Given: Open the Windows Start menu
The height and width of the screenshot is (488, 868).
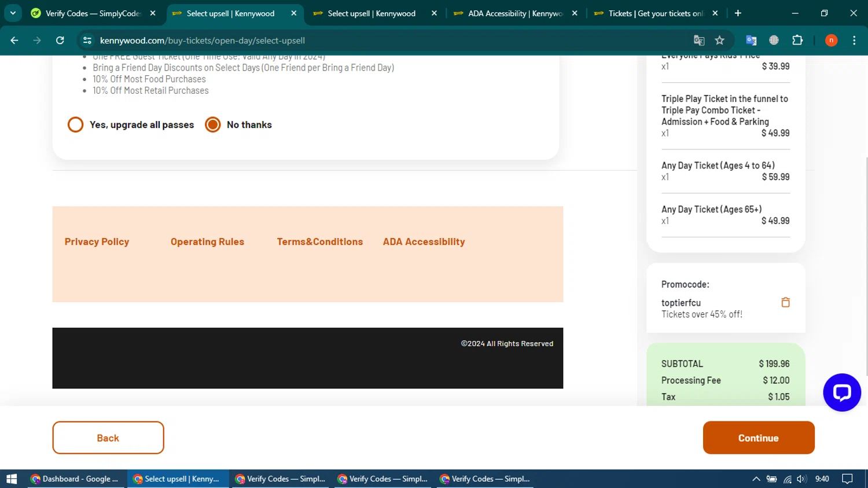Looking at the screenshot, I should tap(12, 479).
